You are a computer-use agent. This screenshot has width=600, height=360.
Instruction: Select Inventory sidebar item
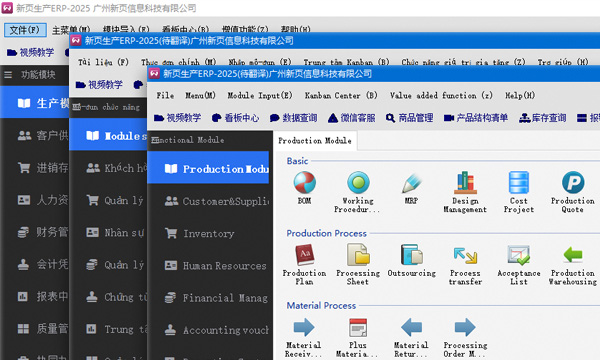tap(208, 233)
